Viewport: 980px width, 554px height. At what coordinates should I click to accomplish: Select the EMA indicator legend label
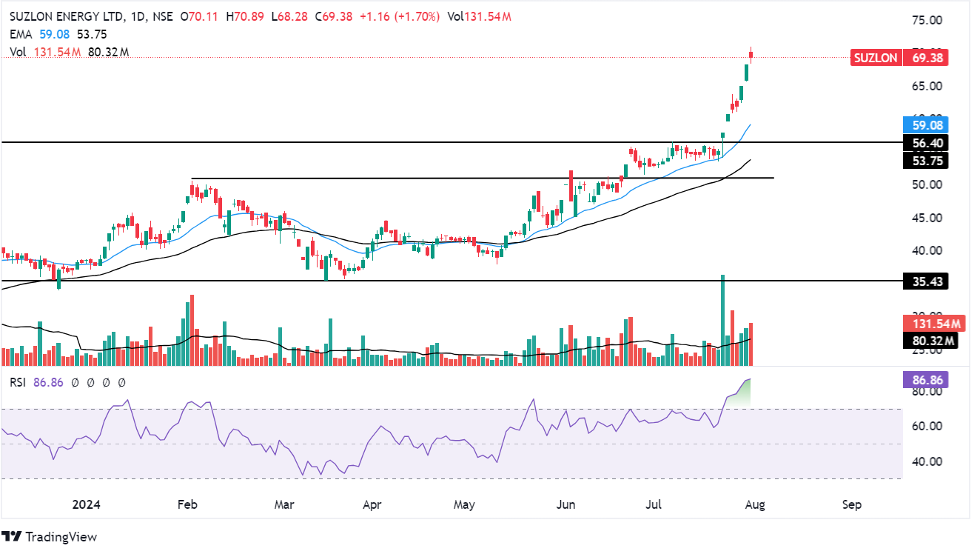pos(20,34)
